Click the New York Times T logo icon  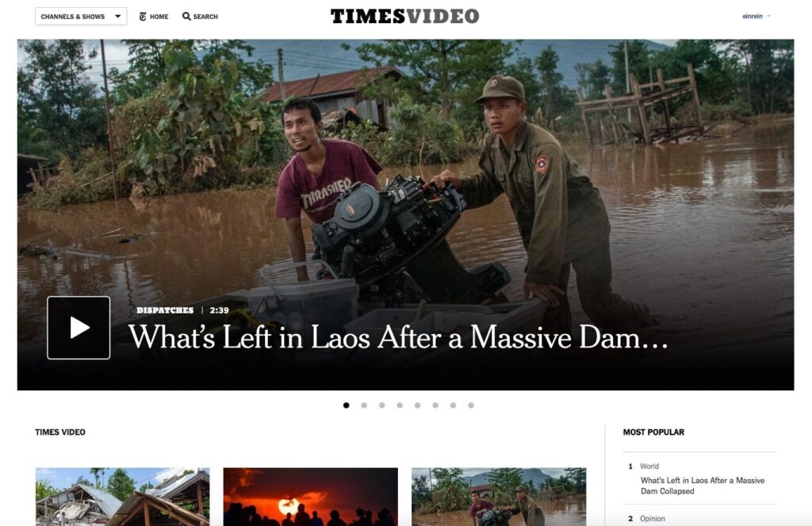tap(143, 17)
